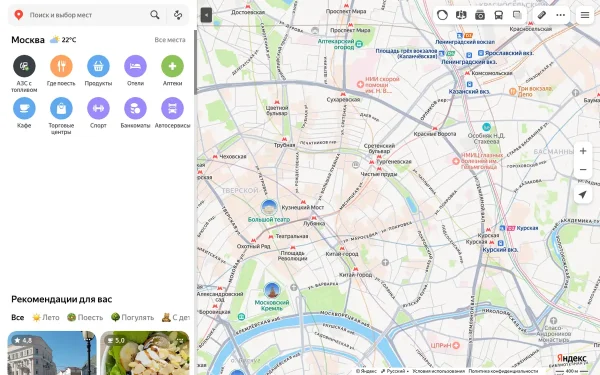Click the Яндекс logo on map
The width and height of the screenshot is (600, 375).
pyautogui.click(x=572, y=358)
